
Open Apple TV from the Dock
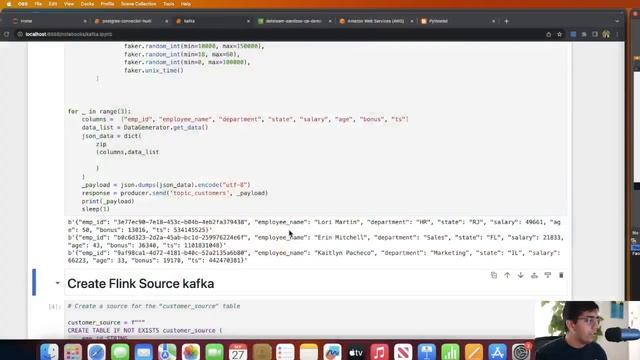[356, 352]
